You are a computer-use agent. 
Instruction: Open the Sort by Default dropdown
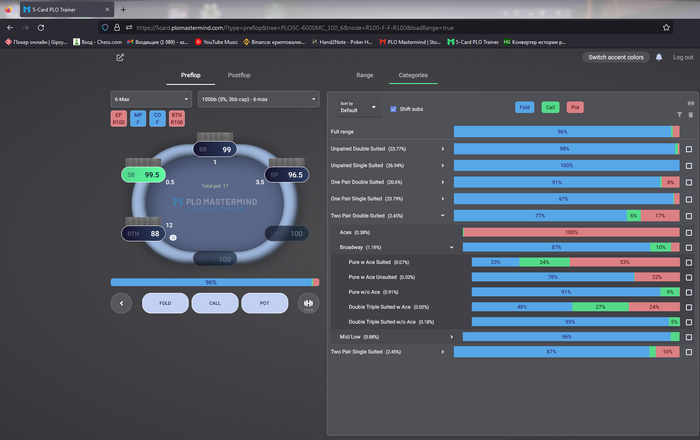pyautogui.click(x=358, y=107)
